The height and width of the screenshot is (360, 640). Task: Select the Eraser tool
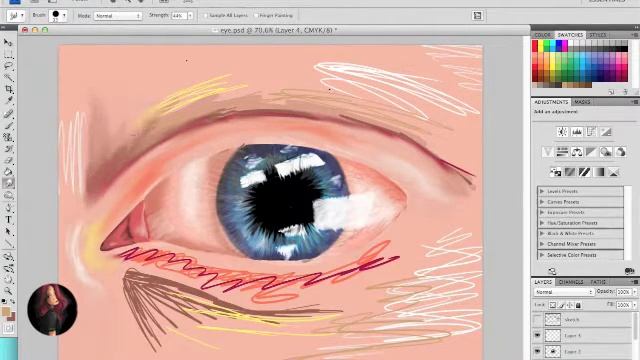coord(8,160)
